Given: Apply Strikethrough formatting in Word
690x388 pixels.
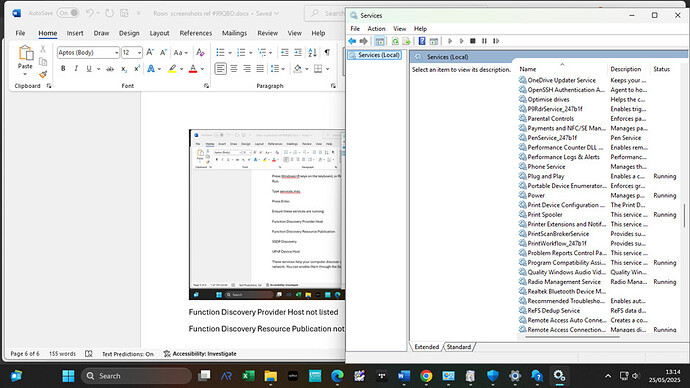Looking at the screenshot, I should click(110, 69).
